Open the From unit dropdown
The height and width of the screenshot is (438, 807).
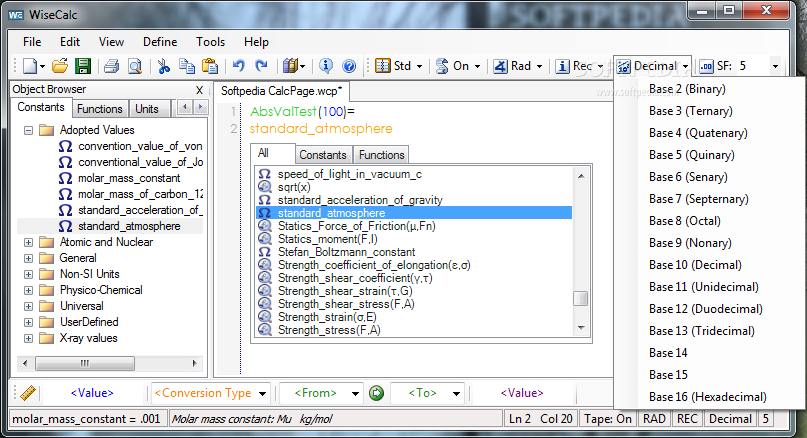pos(355,394)
